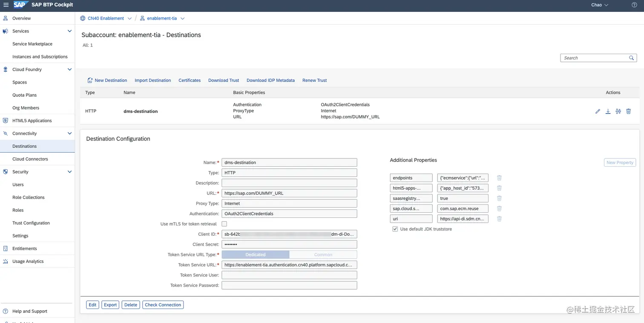Open Instances and Subscriptions
Screen dimensions: 644x323
40,57
